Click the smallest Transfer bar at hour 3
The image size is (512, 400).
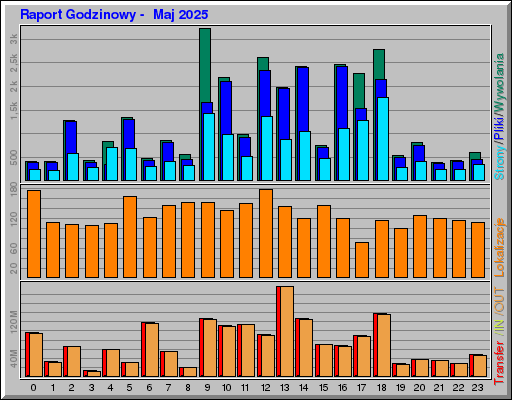coord(92,374)
